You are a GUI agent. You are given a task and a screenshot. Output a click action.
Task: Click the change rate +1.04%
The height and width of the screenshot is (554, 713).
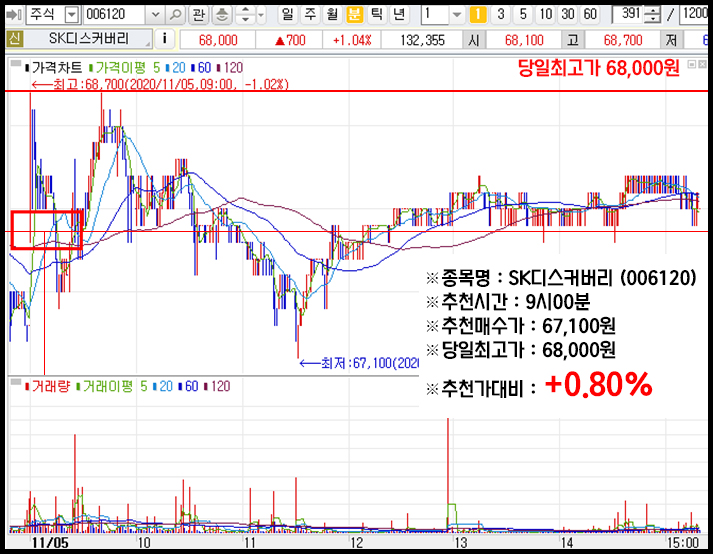click(352, 40)
